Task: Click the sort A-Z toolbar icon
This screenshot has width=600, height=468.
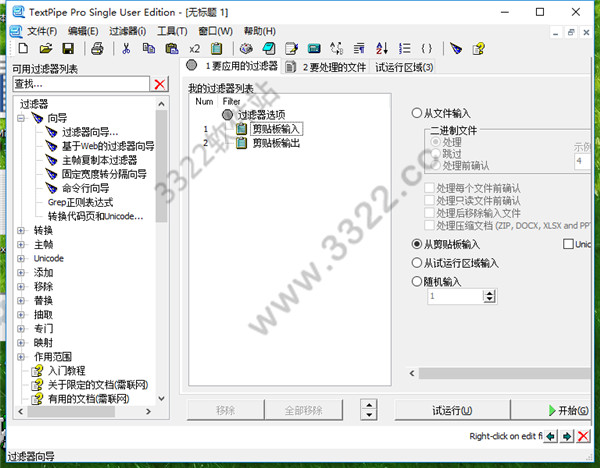Action: [382, 49]
